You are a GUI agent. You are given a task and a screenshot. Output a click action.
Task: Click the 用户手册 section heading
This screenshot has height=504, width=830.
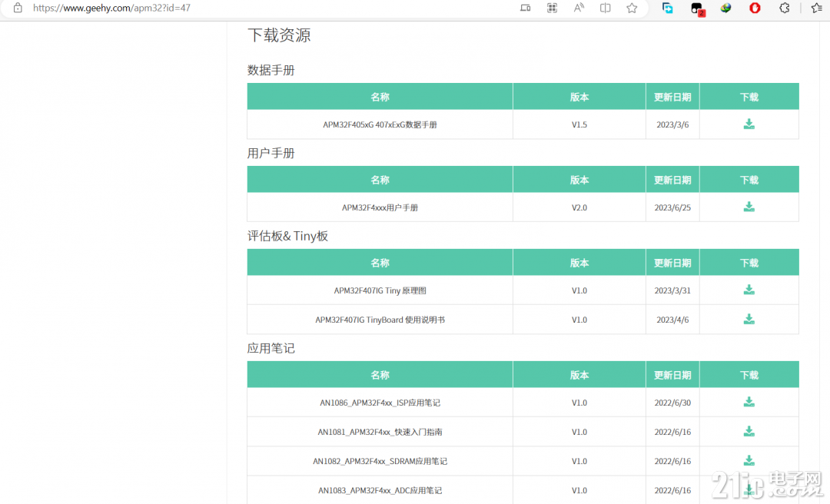tap(271, 153)
